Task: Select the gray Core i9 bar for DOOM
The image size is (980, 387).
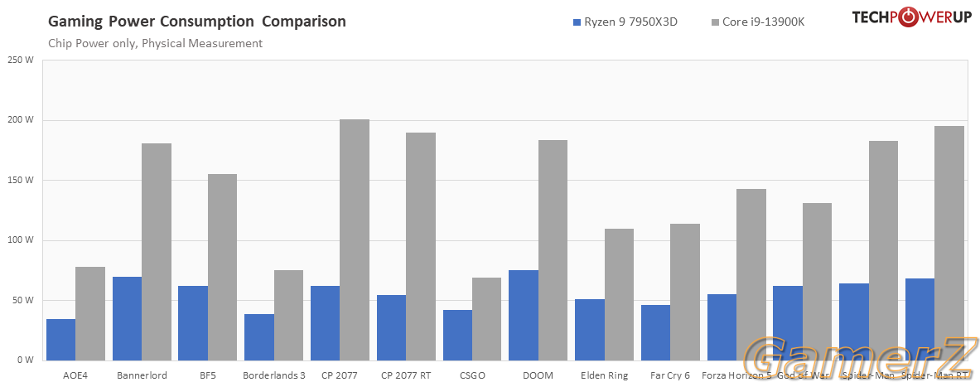Action: tap(553, 250)
